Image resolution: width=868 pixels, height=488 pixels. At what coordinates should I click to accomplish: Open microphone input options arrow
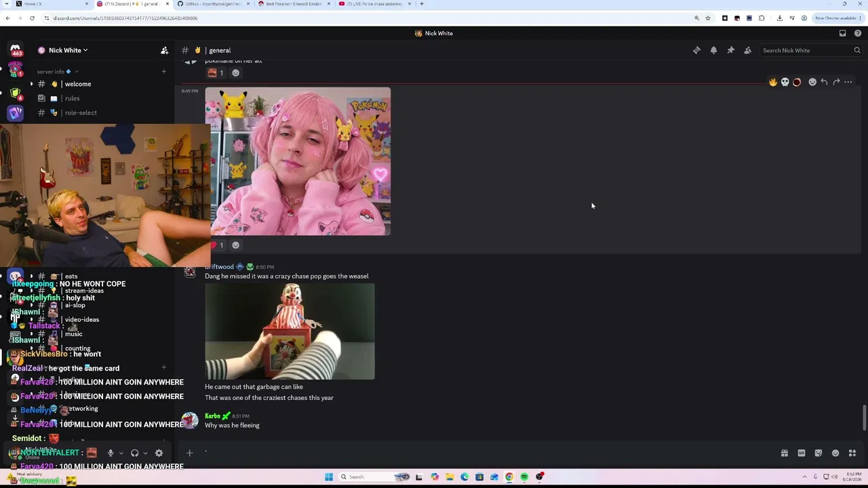[x=121, y=453]
